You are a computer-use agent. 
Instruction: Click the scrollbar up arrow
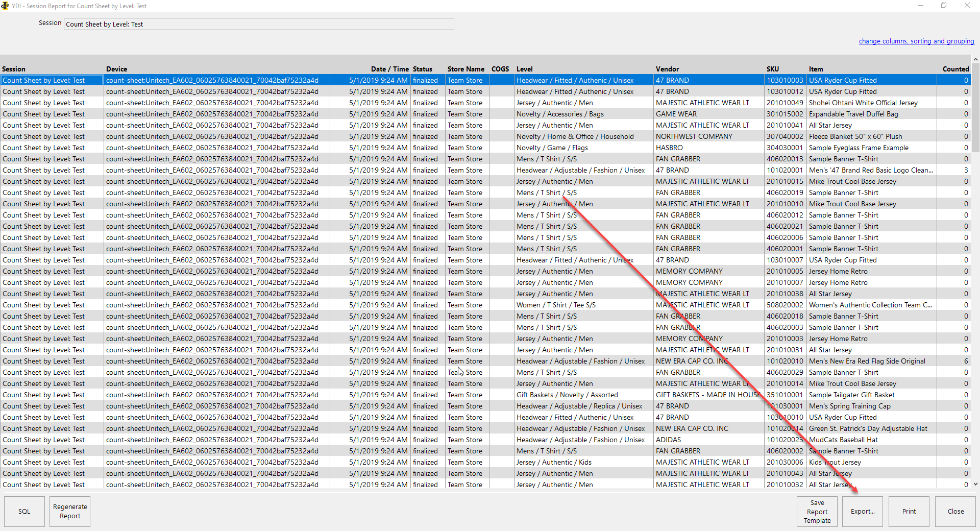pyautogui.click(x=975, y=59)
